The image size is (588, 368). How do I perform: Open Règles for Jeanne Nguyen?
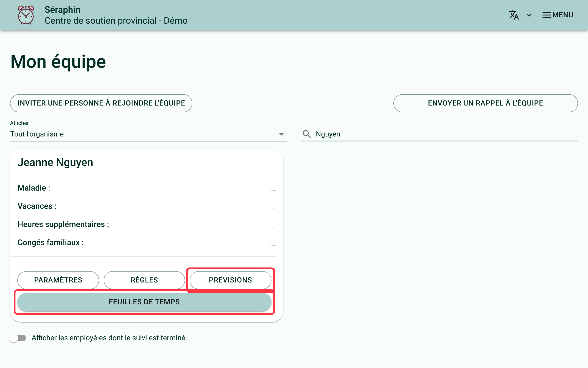point(144,280)
